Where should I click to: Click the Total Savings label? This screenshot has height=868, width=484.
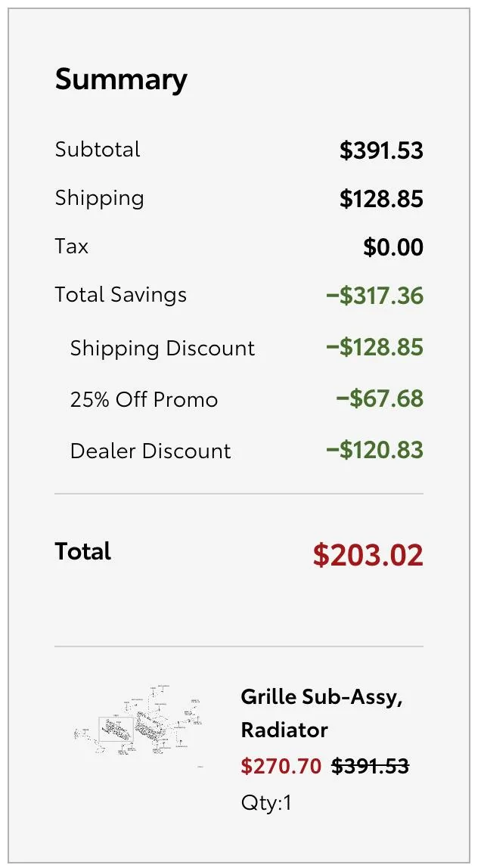(x=121, y=295)
